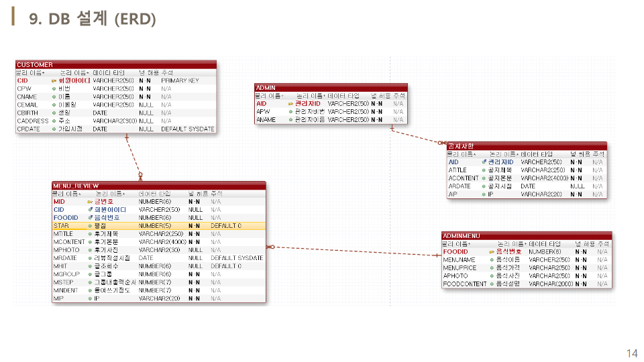The image size is (644, 362).
Task: Click the slide title '9. DB 설계 (ERD)'
Action: click(x=93, y=19)
